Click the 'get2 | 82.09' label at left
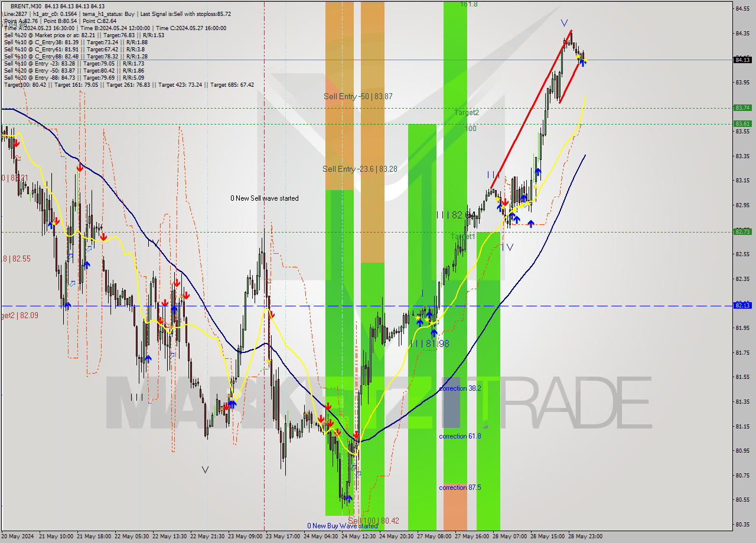Image resolution: width=756 pixels, height=543 pixels. tap(19, 316)
